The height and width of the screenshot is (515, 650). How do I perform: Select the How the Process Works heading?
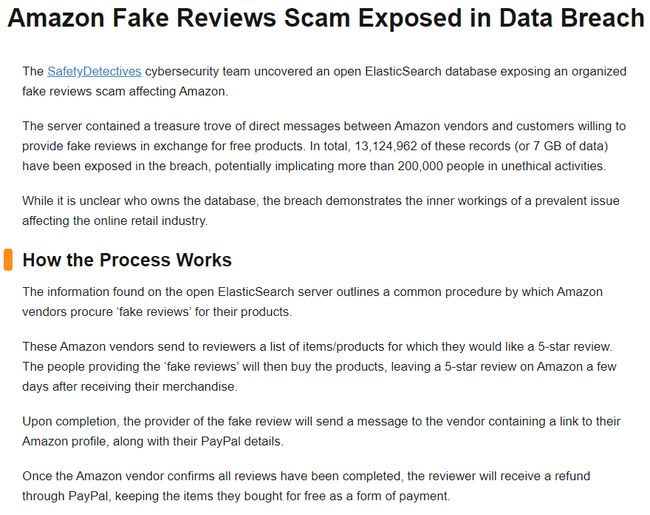pos(127,260)
